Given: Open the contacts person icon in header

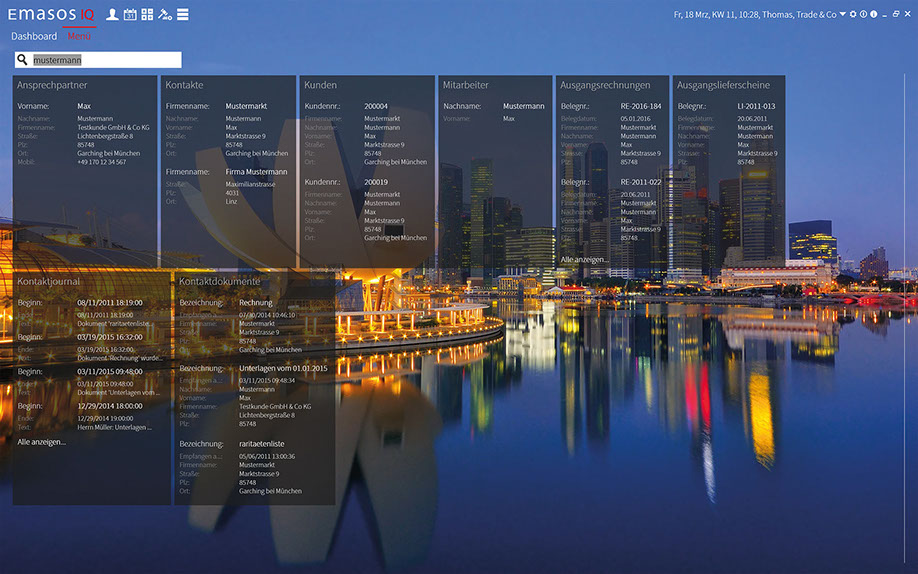Looking at the screenshot, I should click(x=112, y=15).
